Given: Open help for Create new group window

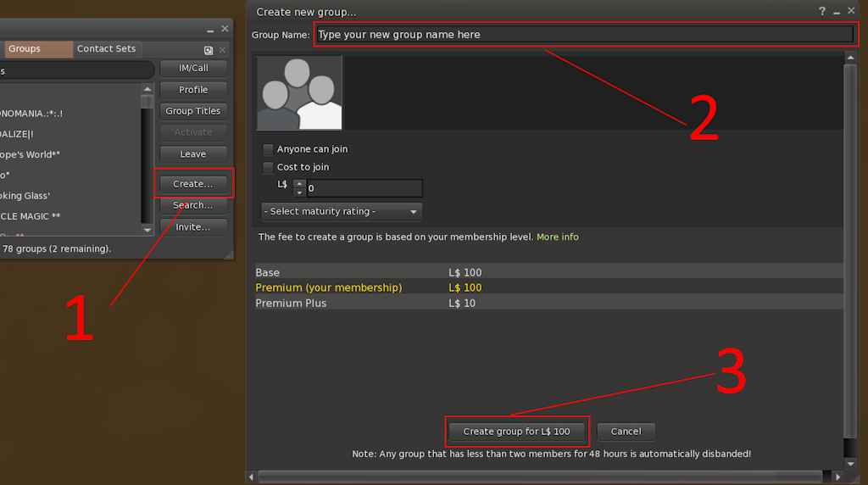Looking at the screenshot, I should pyautogui.click(x=821, y=11).
